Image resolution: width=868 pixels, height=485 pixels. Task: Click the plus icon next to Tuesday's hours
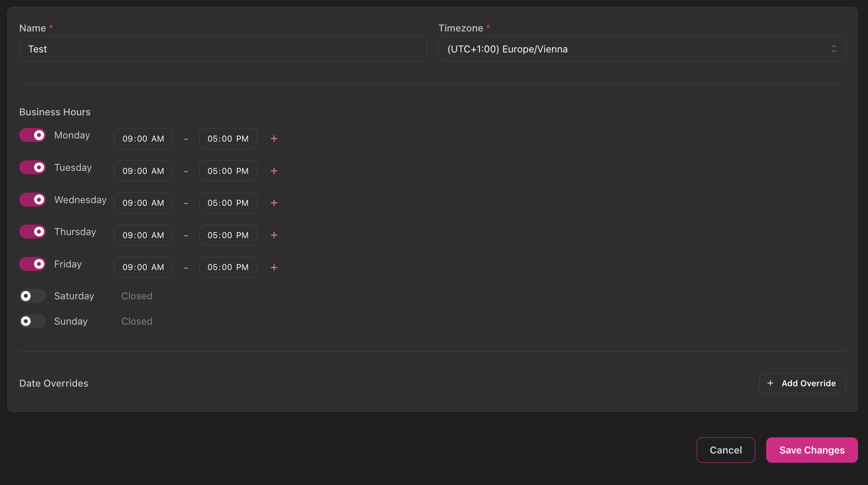[274, 171]
